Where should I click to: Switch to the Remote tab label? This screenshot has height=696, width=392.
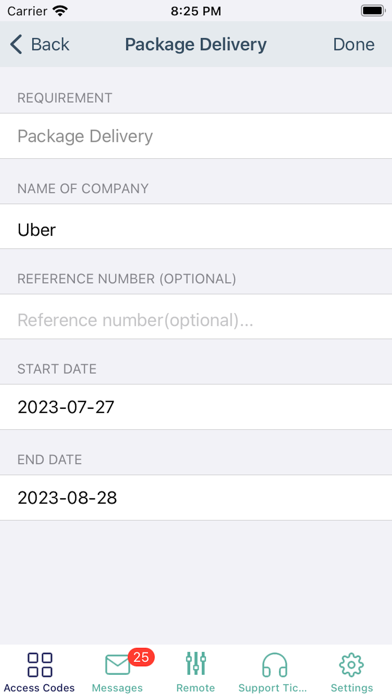(x=196, y=688)
